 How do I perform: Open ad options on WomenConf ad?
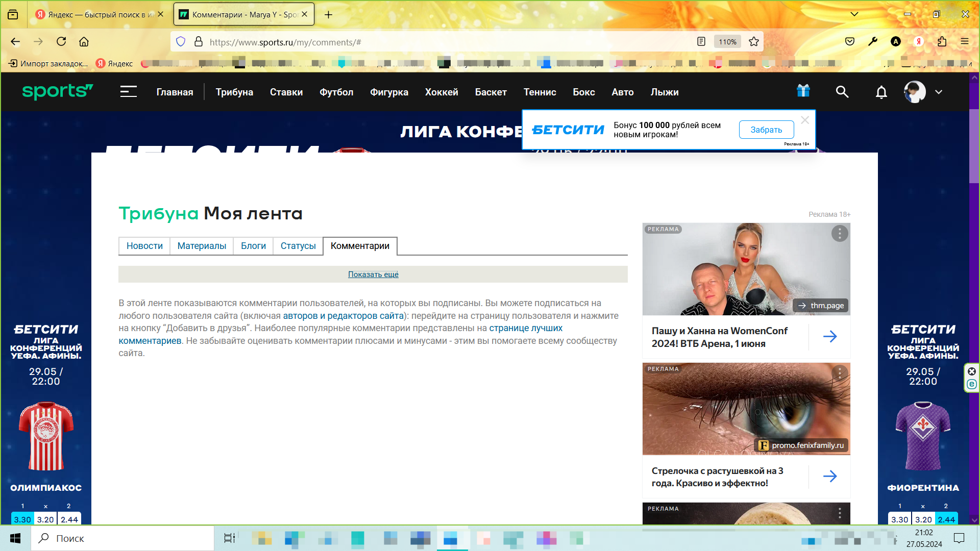pyautogui.click(x=840, y=234)
